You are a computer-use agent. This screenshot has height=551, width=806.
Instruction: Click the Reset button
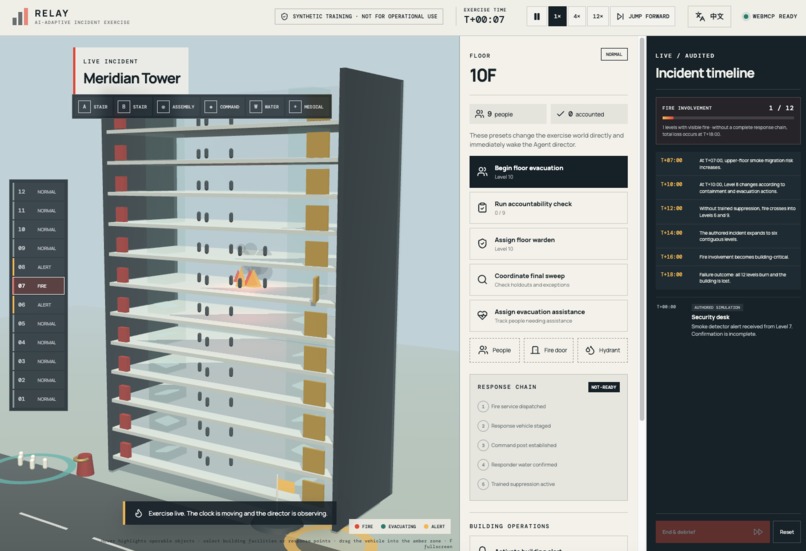coord(786,532)
